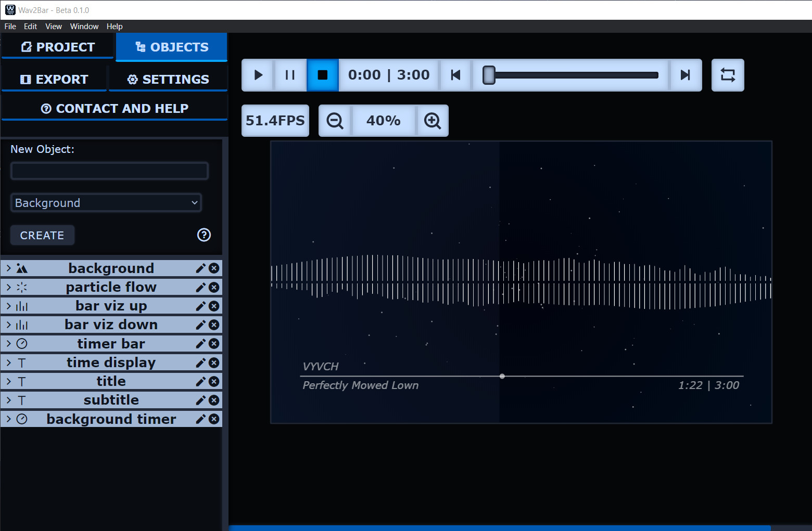Screen dimensions: 812x531
Task: Select the background image type icon
Action: (22, 268)
